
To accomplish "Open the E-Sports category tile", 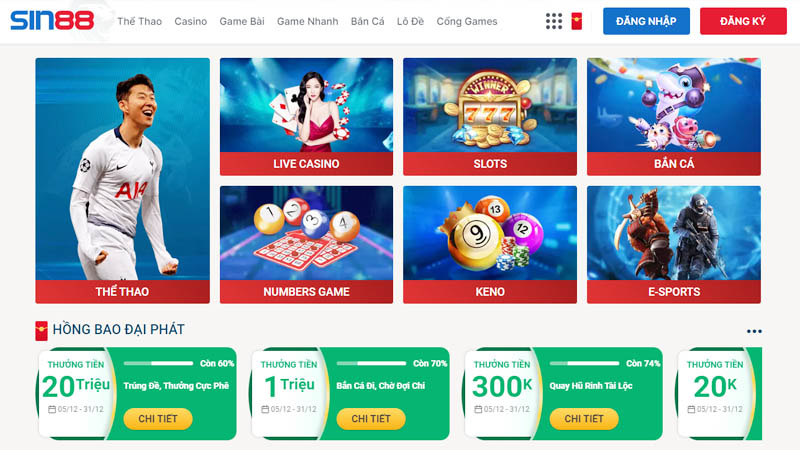I will [x=673, y=244].
